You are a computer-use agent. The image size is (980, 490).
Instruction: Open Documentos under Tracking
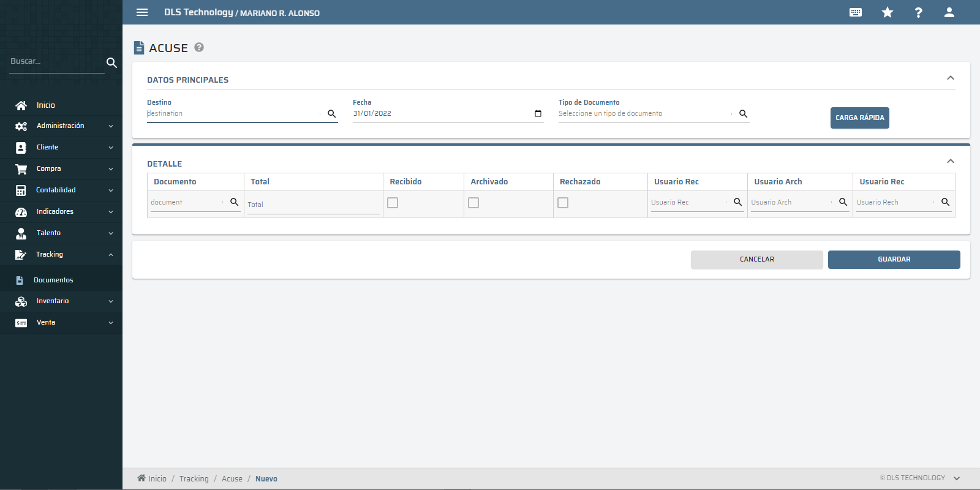(53, 280)
